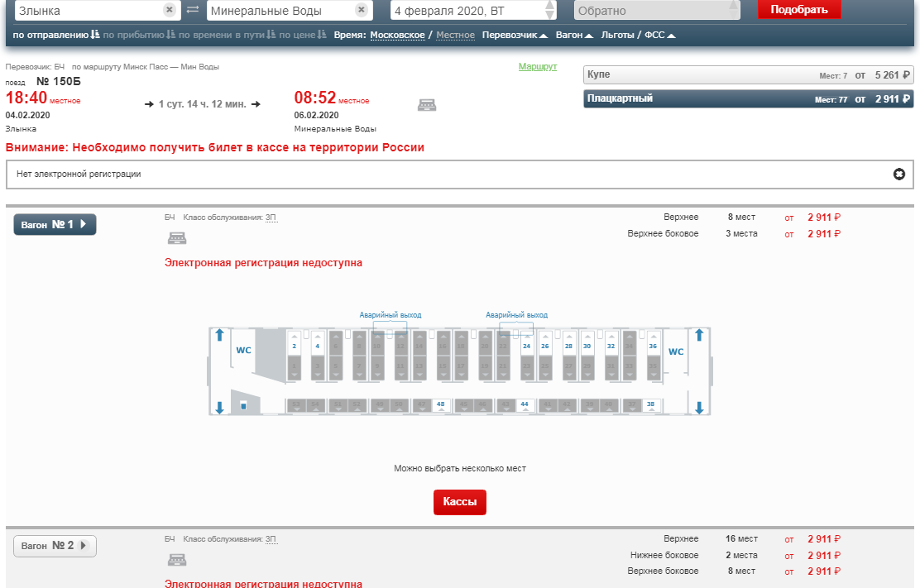Clear the Минеральные Воды destination field
Screen dimensions: 920x588
pos(361,10)
